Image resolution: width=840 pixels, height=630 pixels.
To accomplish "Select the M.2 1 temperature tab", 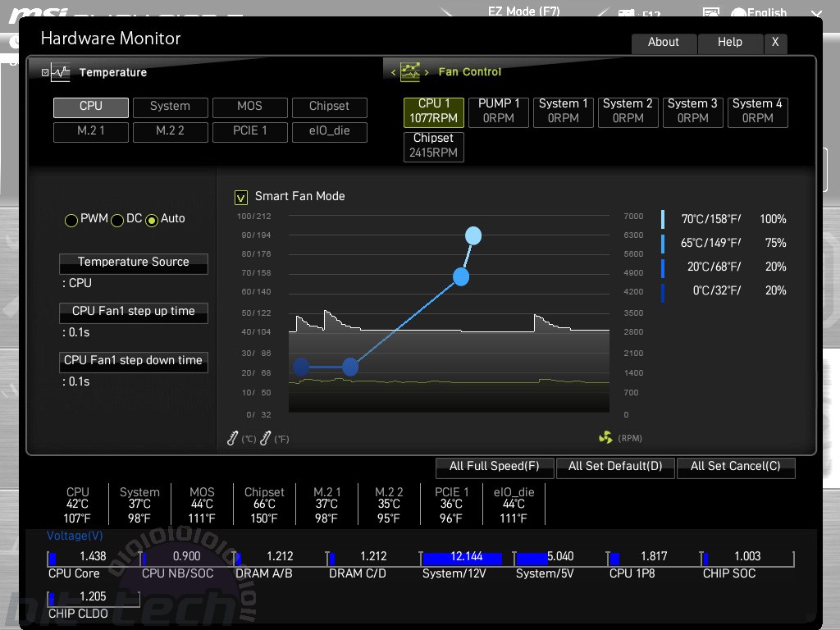I will [90, 132].
